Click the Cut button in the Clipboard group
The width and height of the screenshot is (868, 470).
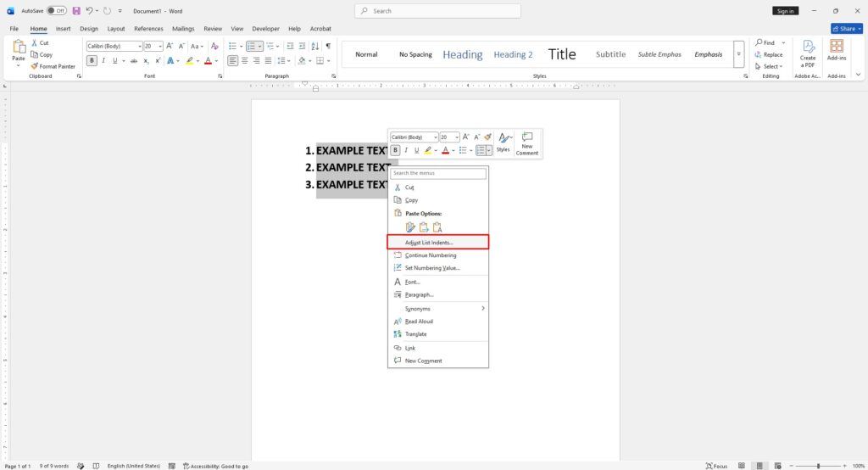(x=40, y=42)
